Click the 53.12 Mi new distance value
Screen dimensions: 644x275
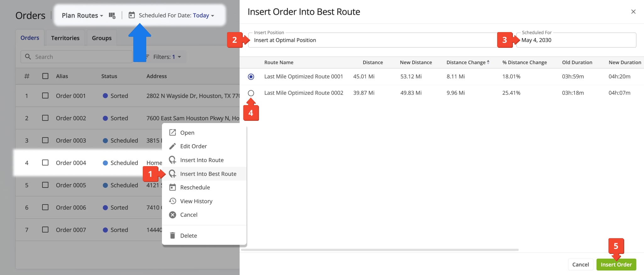(x=411, y=76)
